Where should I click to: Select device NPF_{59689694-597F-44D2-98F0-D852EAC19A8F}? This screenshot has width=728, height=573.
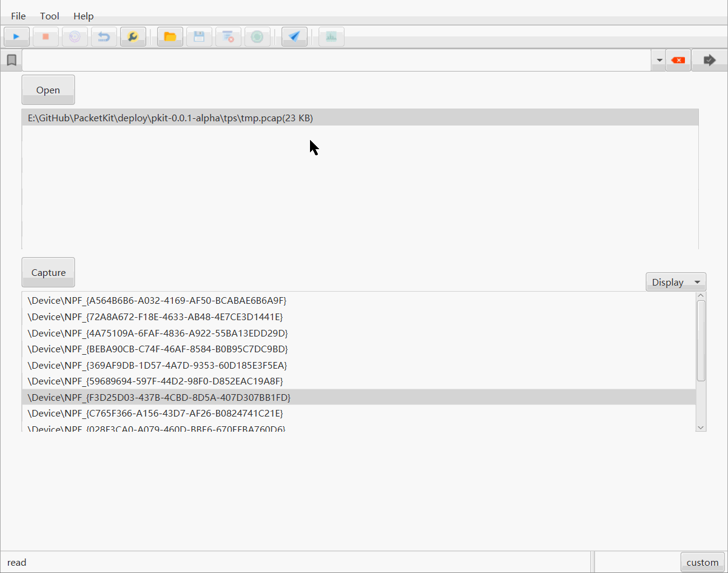[359, 381]
